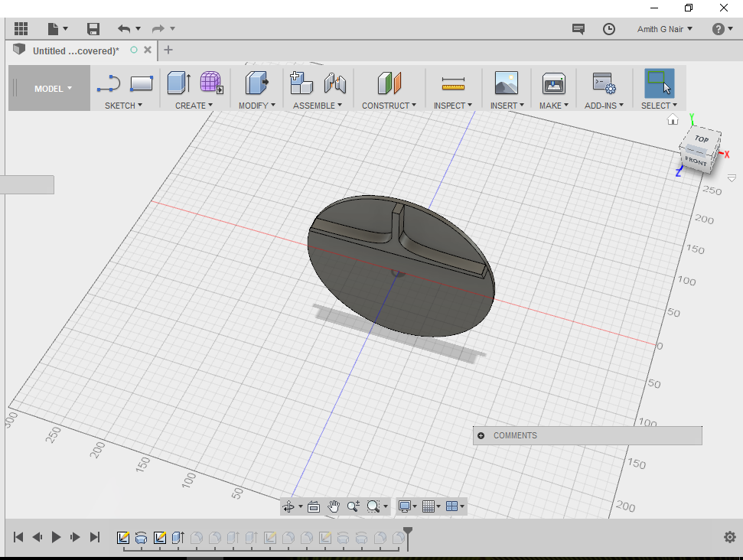Click the Measure ruler icon
Viewport: 743px width, 560px height.
click(x=453, y=83)
